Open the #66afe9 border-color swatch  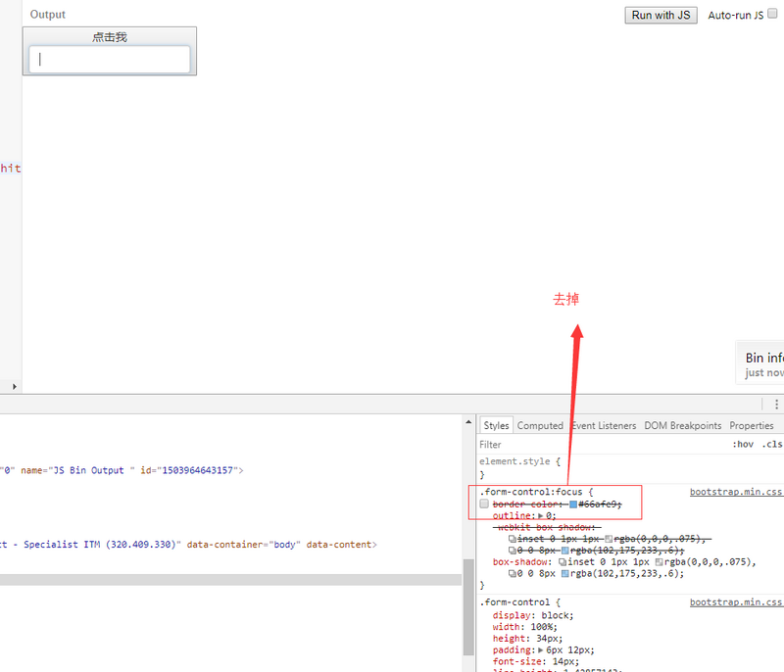pyautogui.click(x=573, y=504)
